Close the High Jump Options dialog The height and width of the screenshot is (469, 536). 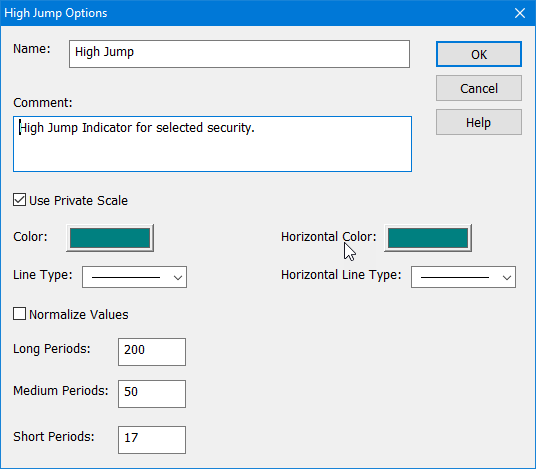(520, 13)
